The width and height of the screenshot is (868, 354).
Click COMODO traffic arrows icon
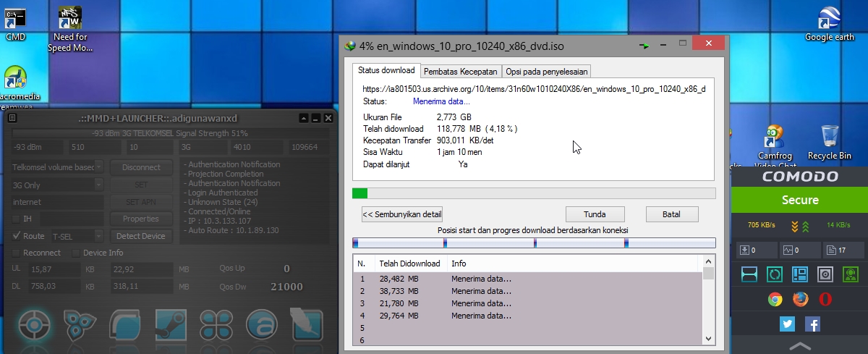point(799,226)
